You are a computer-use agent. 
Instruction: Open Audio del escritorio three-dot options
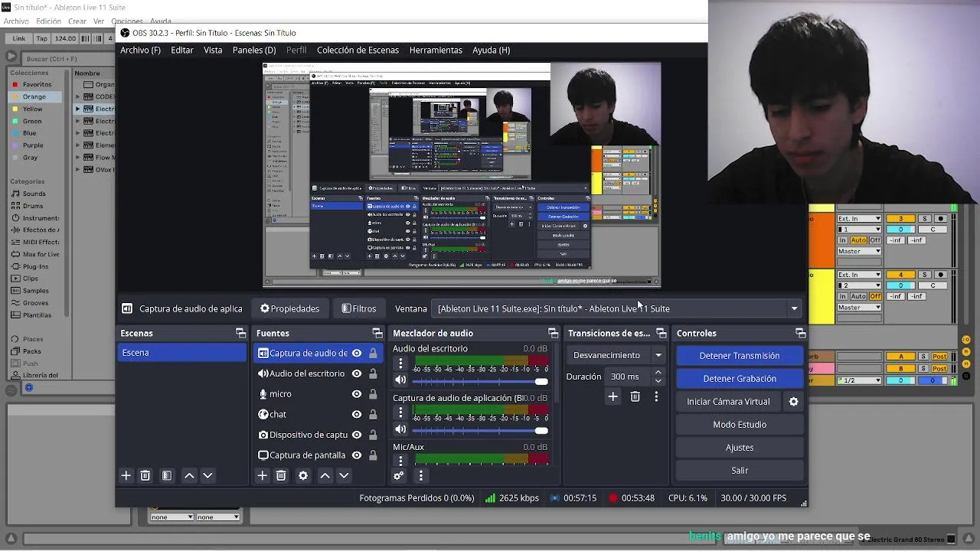click(400, 364)
